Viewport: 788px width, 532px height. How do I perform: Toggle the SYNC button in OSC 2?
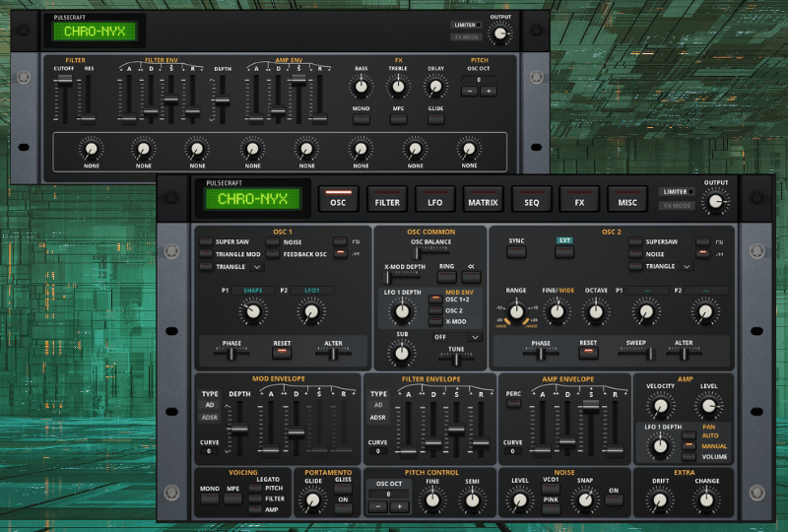(x=516, y=251)
